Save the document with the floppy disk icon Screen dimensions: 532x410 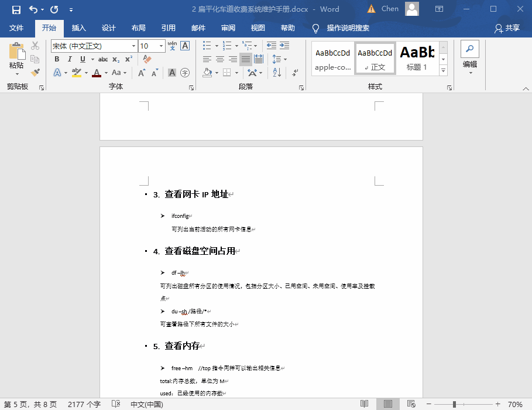point(16,9)
